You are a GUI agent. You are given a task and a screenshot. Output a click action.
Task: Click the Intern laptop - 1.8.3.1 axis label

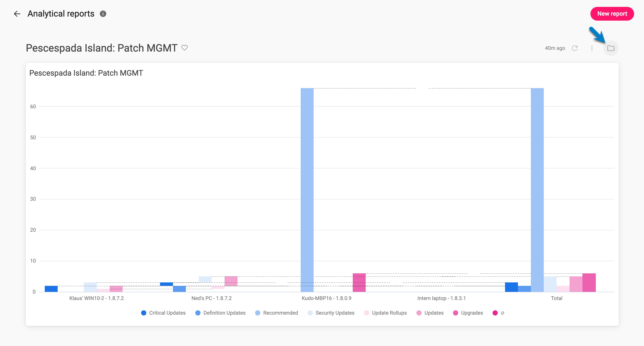tap(442, 298)
